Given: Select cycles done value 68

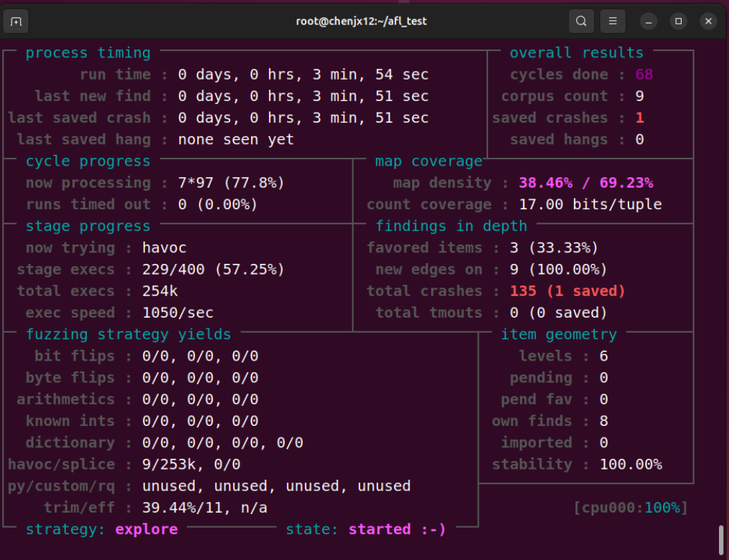Looking at the screenshot, I should point(644,75).
